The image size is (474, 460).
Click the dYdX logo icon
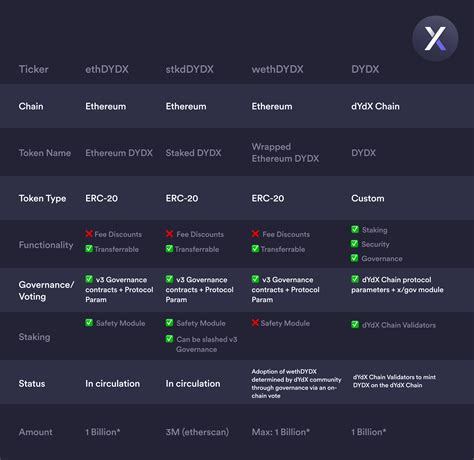click(x=435, y=39)
